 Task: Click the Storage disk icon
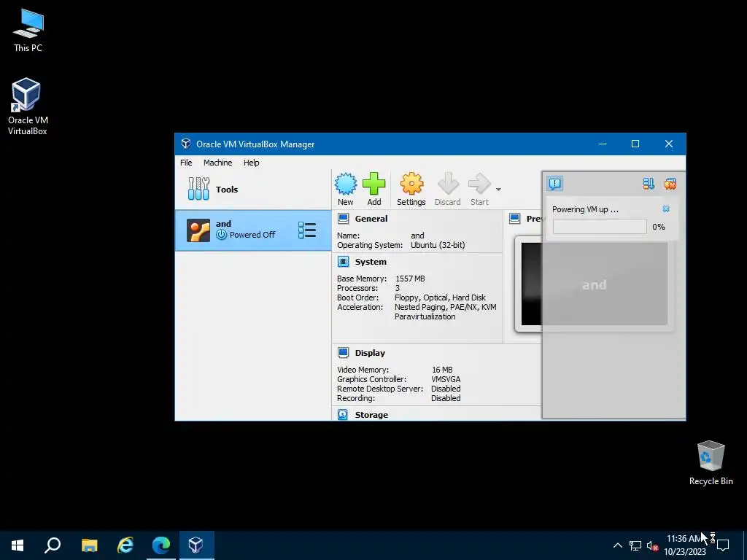pos(343,414)
